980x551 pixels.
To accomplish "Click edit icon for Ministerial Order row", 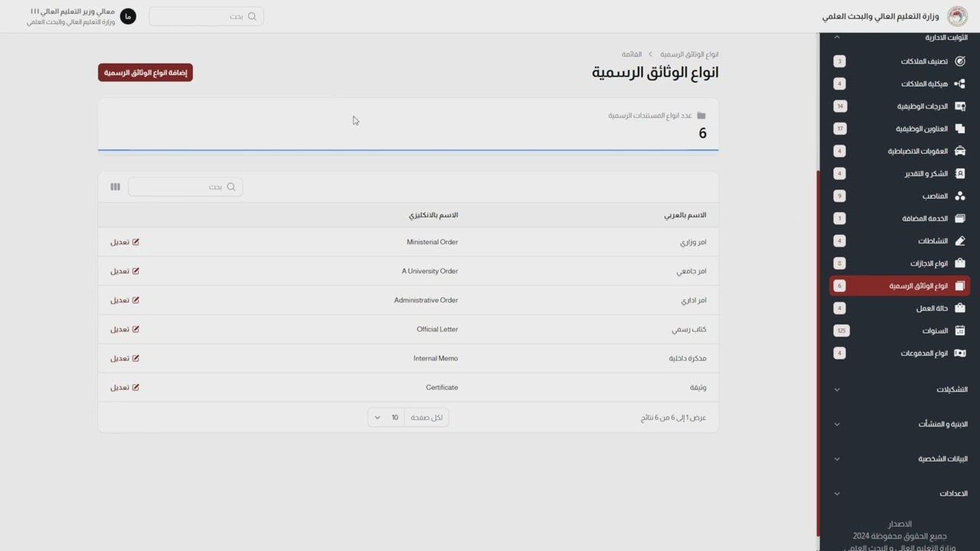I will click(136, 242).
